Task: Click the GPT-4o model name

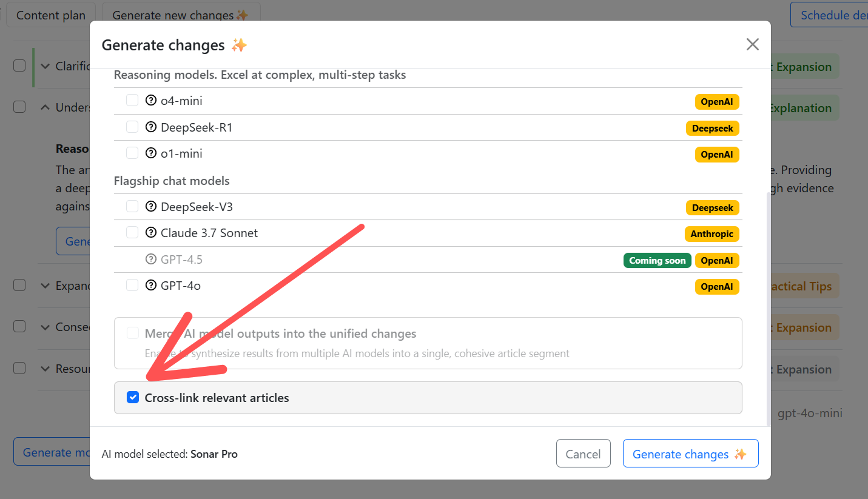Action: tap(181, 285)
